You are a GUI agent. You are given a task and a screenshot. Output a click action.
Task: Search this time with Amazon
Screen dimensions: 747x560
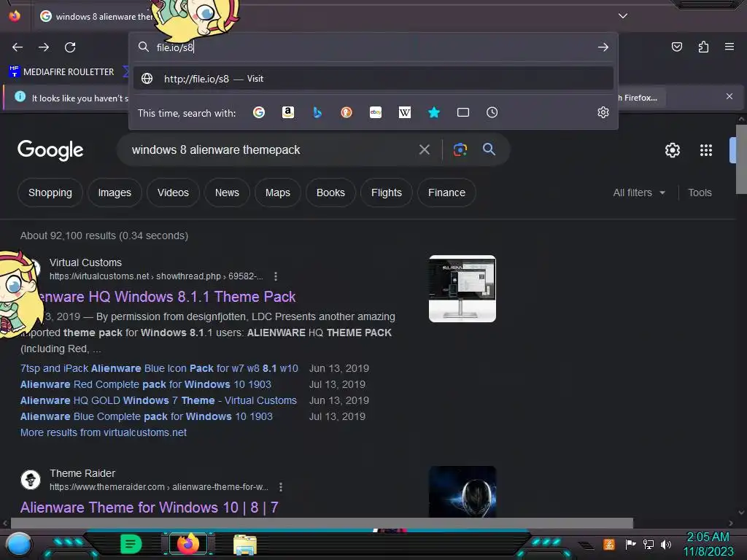tap(287, 112)
